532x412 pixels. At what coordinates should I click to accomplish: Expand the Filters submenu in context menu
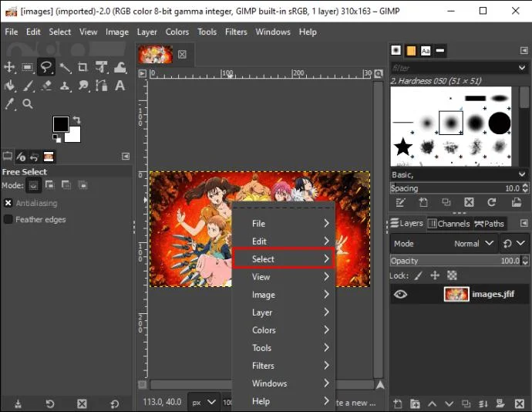284,366
